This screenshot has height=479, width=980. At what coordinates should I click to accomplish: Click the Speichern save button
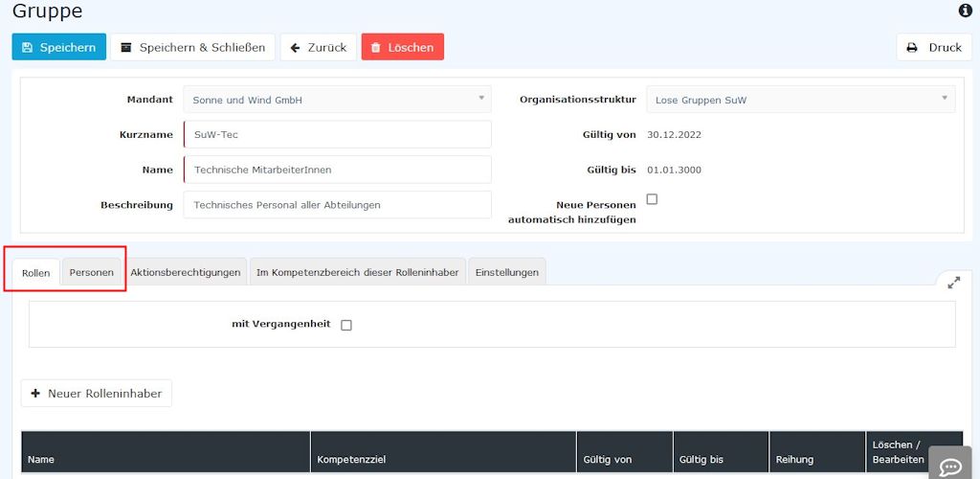click(58, 47)
